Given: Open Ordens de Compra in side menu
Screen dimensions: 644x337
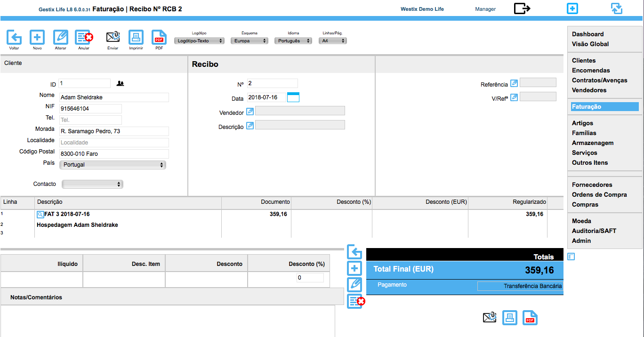Looking at the screenshot, I should 599,194.
